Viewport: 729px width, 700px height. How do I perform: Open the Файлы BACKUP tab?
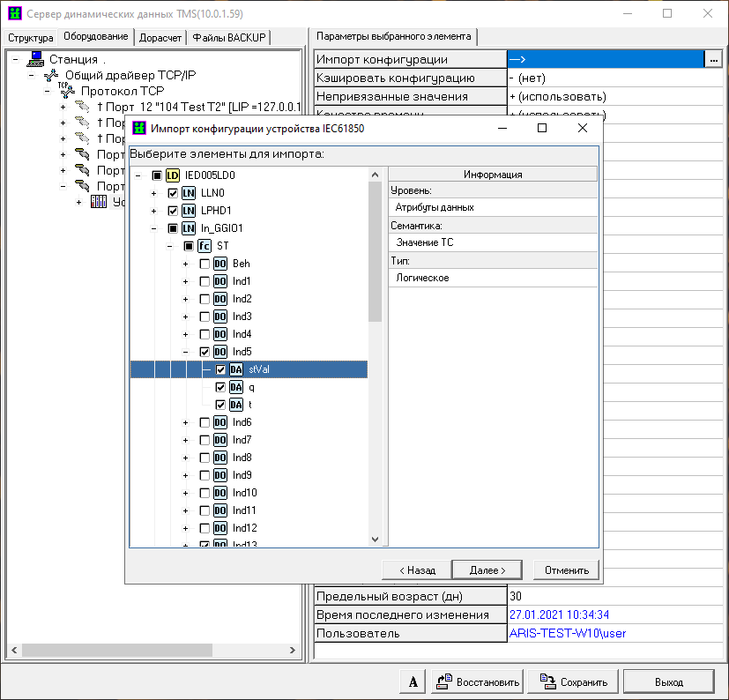[229, 37]
